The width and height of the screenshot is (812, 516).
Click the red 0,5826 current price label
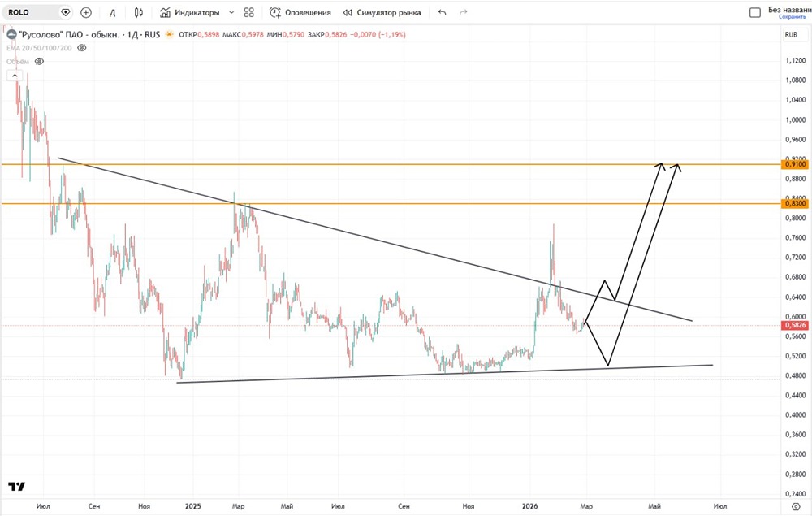pyautogui.click(x=795, y=325)
